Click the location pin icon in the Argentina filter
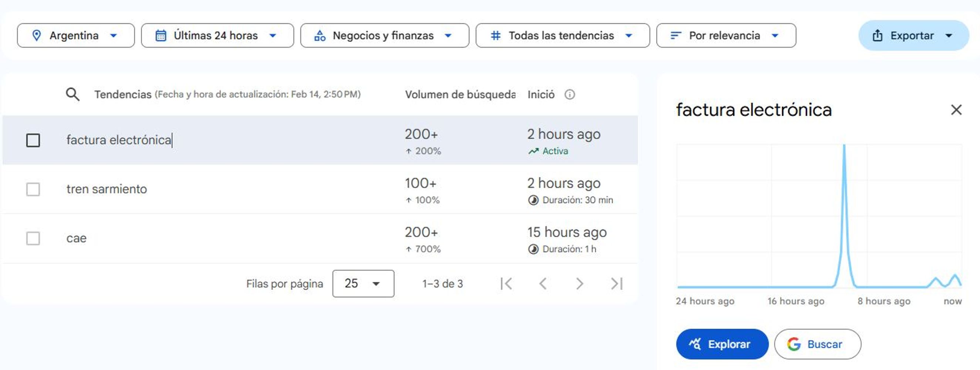The height and width of the screenshot is (370, 980). click(x=37, y=36)
